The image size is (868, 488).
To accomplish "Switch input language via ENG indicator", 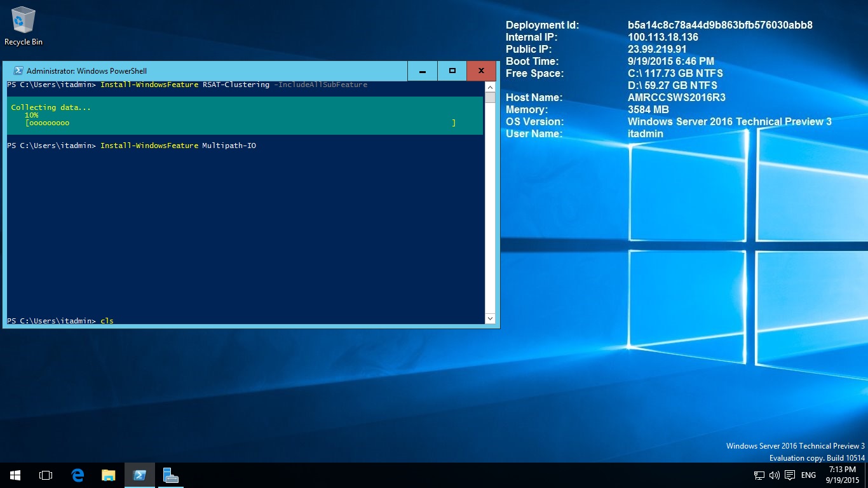I will click(x=808, y=475).
